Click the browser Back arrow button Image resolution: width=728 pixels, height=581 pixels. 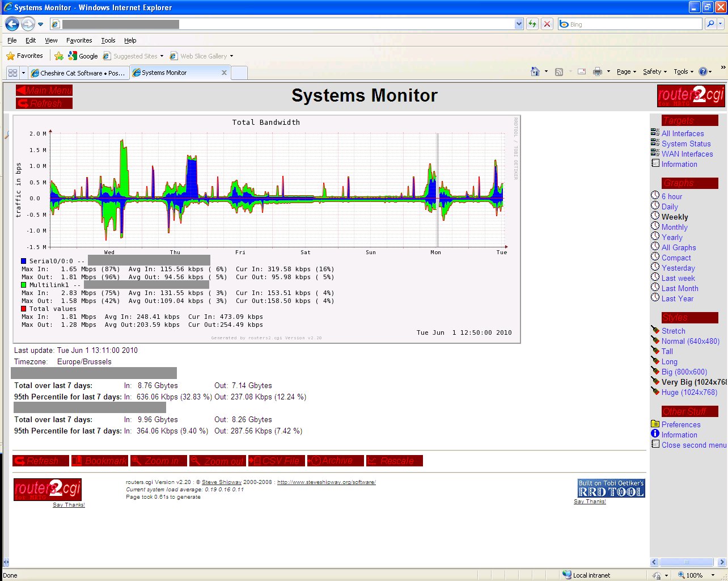(x=12, y=24)
